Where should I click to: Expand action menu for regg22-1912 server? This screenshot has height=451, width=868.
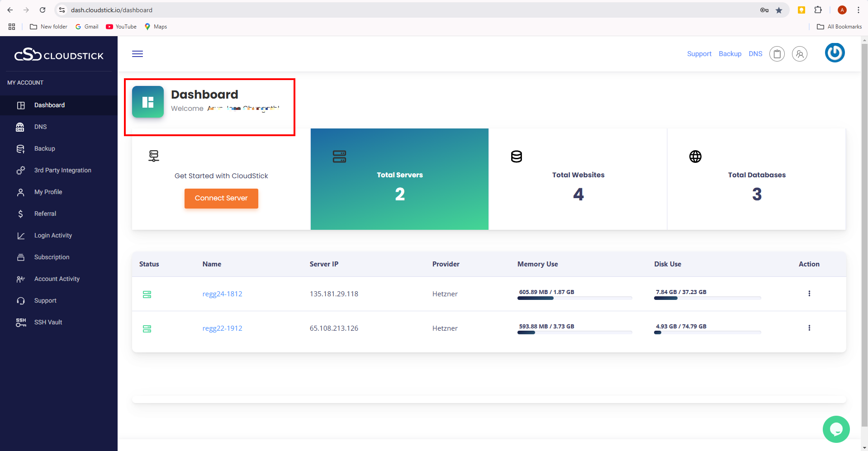[809, 328]
